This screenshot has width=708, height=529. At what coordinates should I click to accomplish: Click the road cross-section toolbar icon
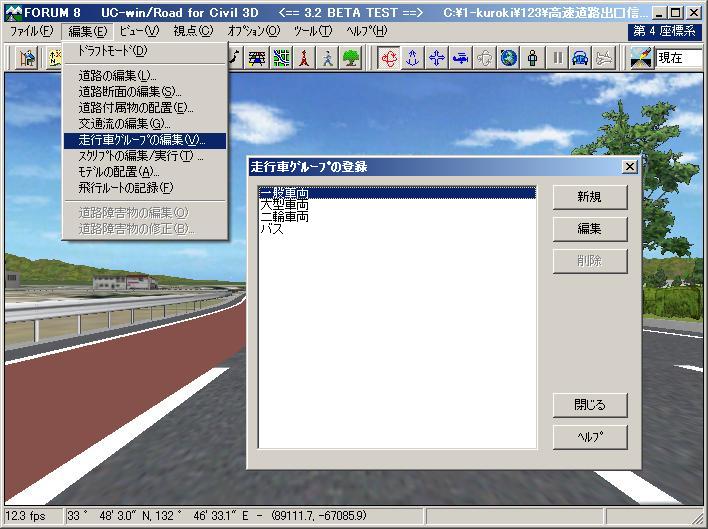coord(256,58)
